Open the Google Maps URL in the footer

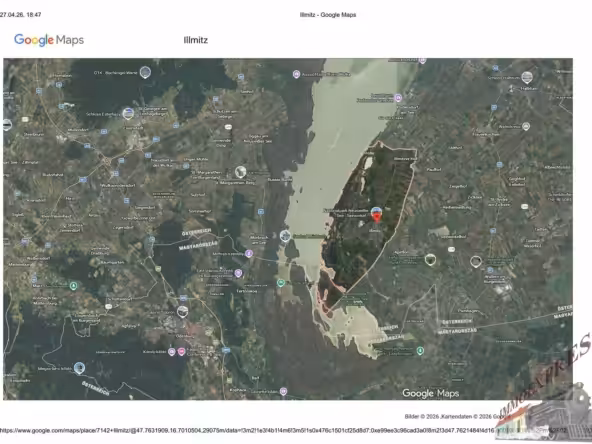(283, 430)
